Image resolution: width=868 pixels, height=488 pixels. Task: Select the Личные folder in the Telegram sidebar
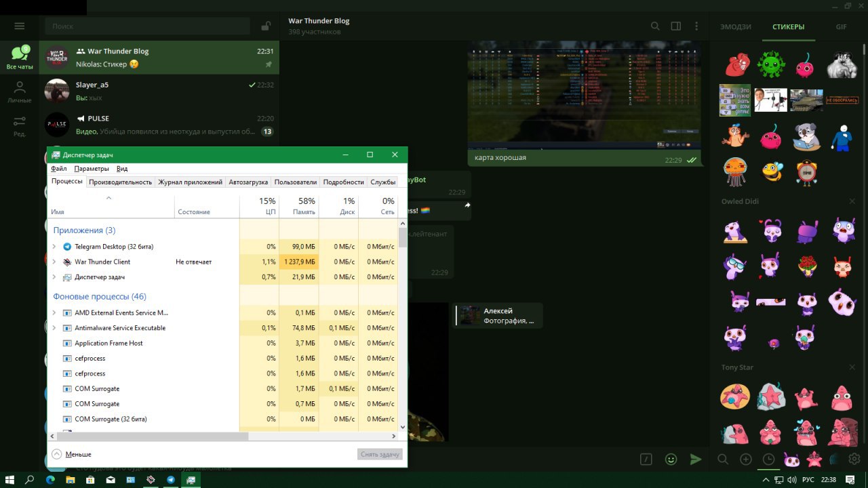[x=20, y=91]
